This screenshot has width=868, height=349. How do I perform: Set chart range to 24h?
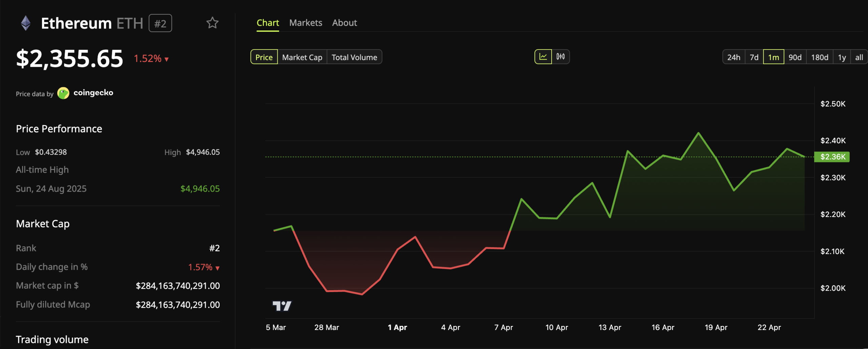click(733, 57)
